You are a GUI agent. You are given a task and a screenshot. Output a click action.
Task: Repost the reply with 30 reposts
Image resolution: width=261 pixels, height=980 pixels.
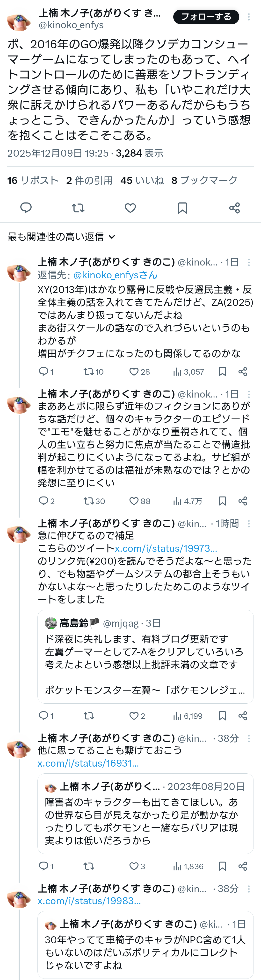pos(89,501)
